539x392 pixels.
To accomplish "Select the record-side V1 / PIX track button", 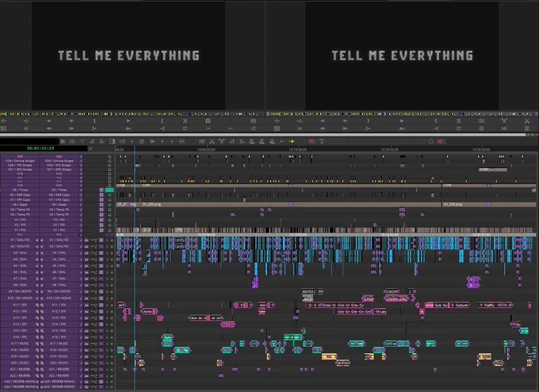I will point(59,230).
